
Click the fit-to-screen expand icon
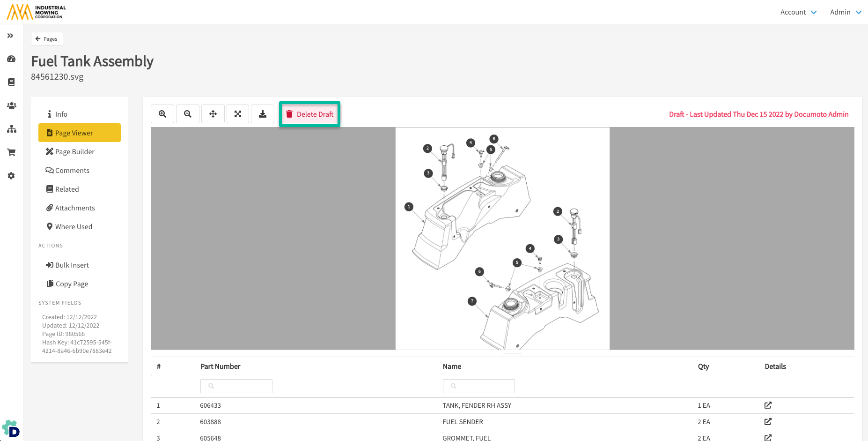238,114
